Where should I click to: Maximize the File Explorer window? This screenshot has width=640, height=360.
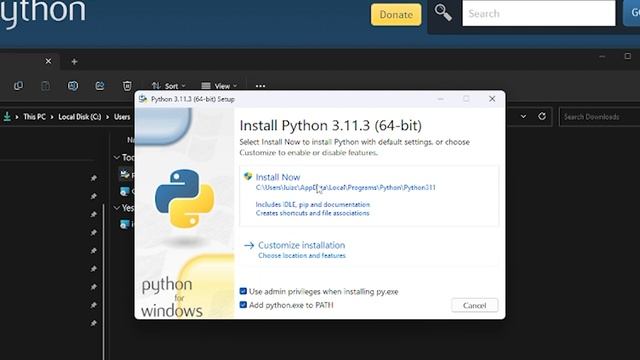627,56
